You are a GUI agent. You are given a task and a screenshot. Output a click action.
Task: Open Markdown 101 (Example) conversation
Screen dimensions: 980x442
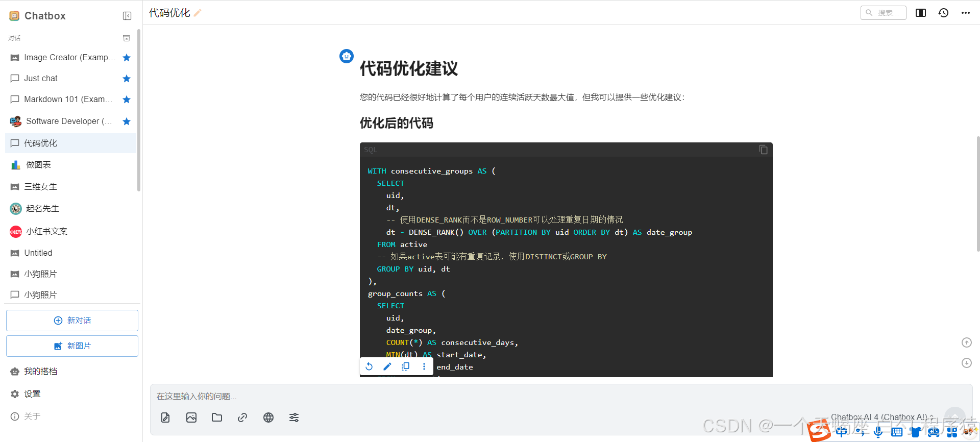pos(70,100)
